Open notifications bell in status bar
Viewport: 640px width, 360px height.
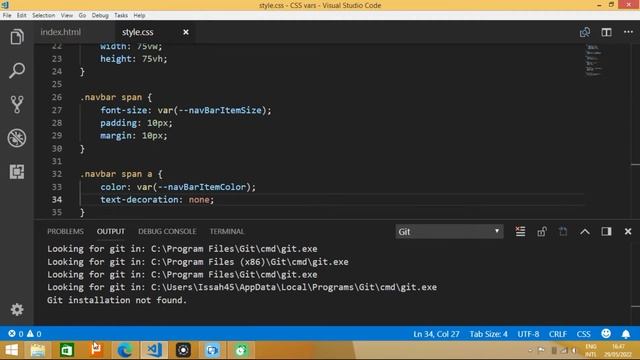point(626,334)
